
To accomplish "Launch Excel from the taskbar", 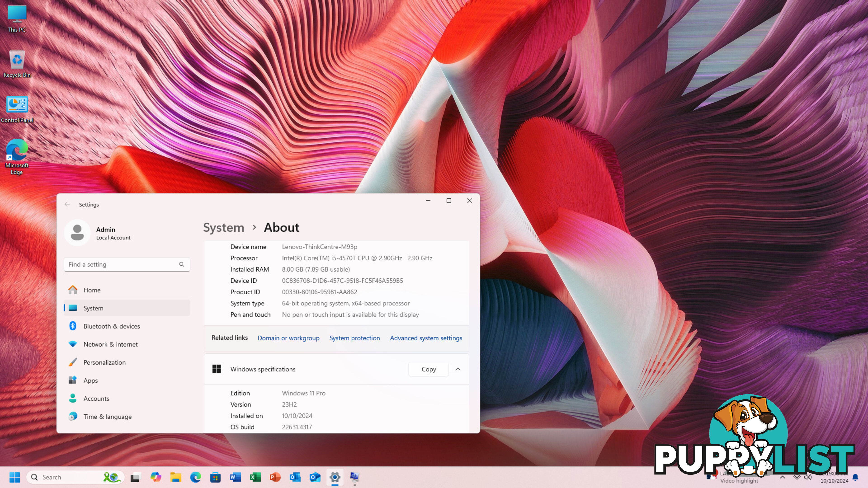I will 255,477.
